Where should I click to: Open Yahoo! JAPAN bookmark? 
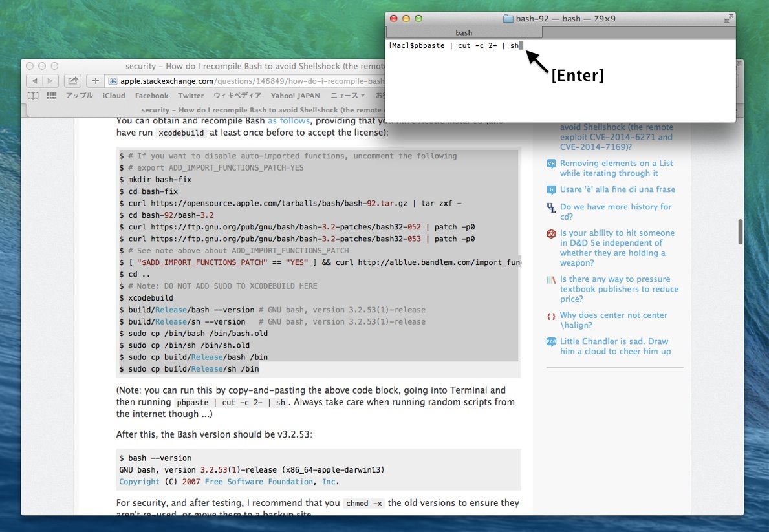point(295,96)
